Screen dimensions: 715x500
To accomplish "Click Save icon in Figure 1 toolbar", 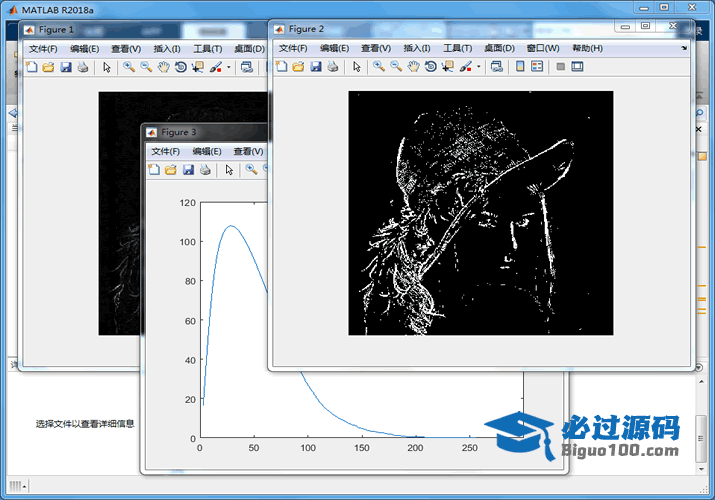I will [66, 67].
